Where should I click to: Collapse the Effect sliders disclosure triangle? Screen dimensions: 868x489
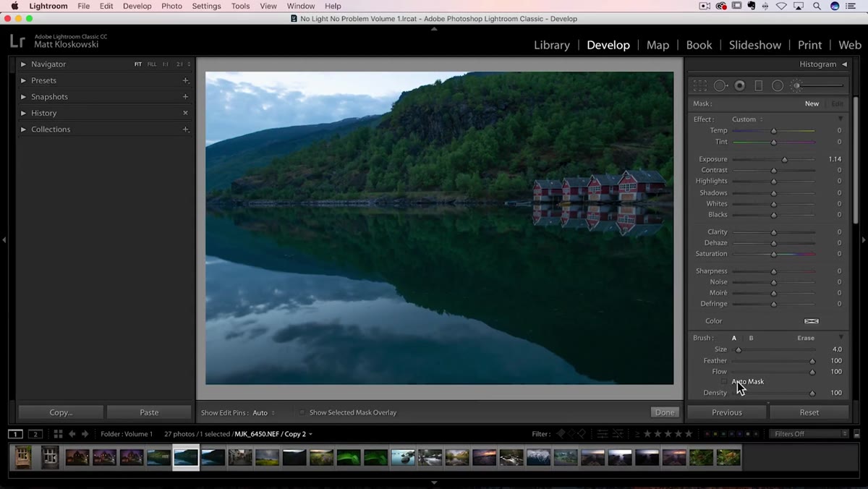tap(841, 119)
